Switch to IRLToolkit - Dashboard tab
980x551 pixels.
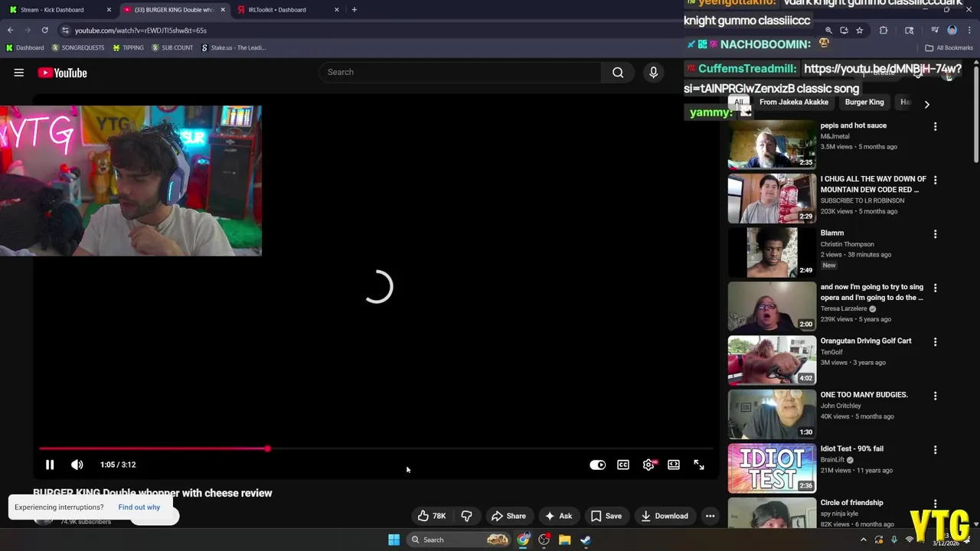(288, 10)
